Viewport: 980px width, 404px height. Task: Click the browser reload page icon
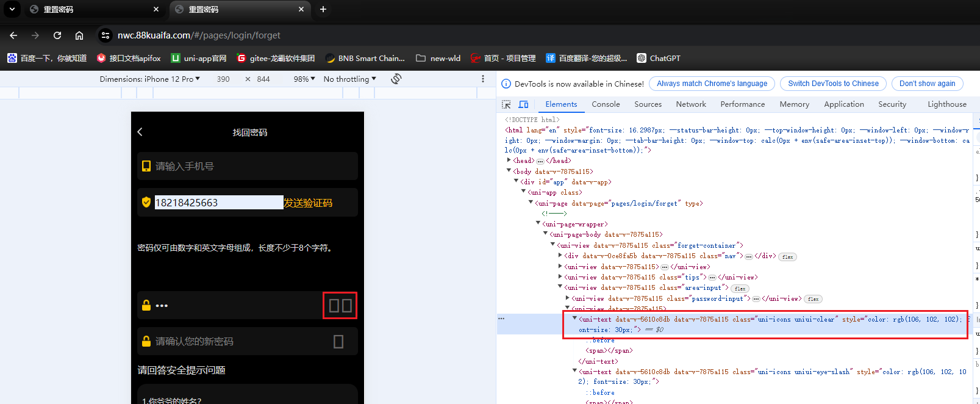(x=57, y=35)
